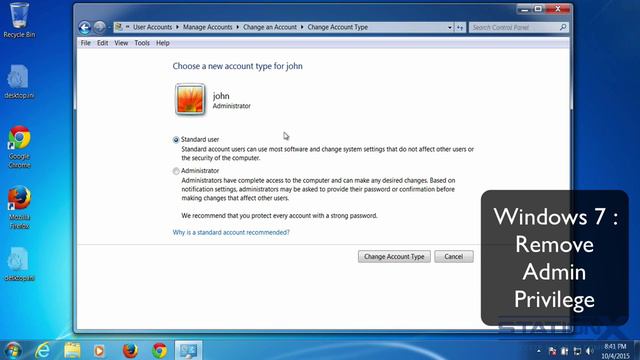Go to User Accounts breadcrumb
The image size is (640, 360).
click(153, 27)
